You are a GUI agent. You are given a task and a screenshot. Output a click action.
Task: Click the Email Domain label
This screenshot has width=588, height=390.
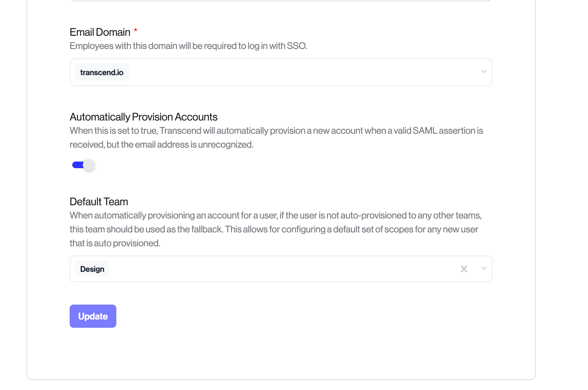pyautogui.click(x=100, y=32)
